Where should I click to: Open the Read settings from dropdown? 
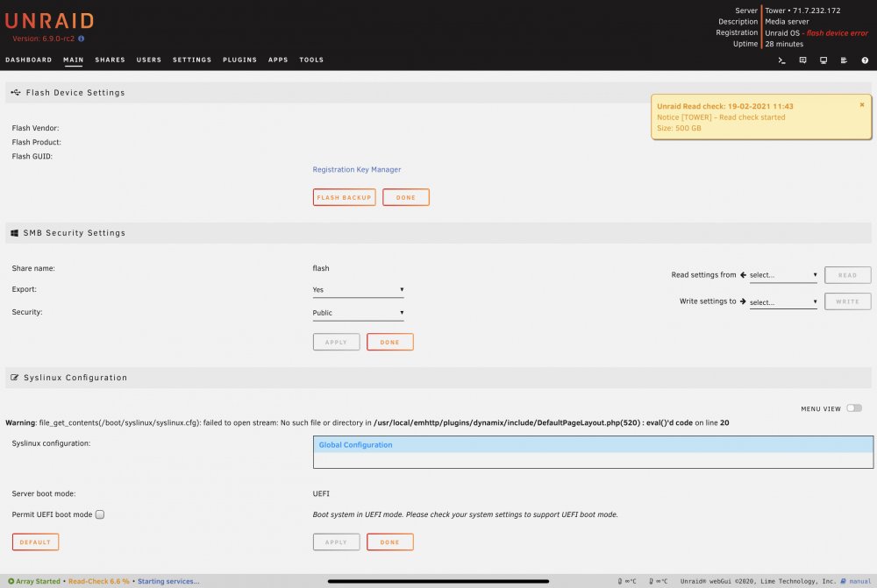[783, 275]
